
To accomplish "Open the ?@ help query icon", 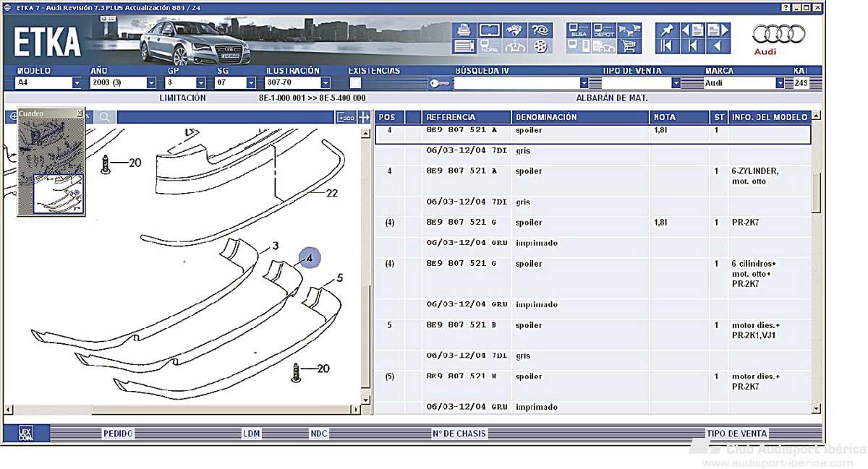I will 540,30.
